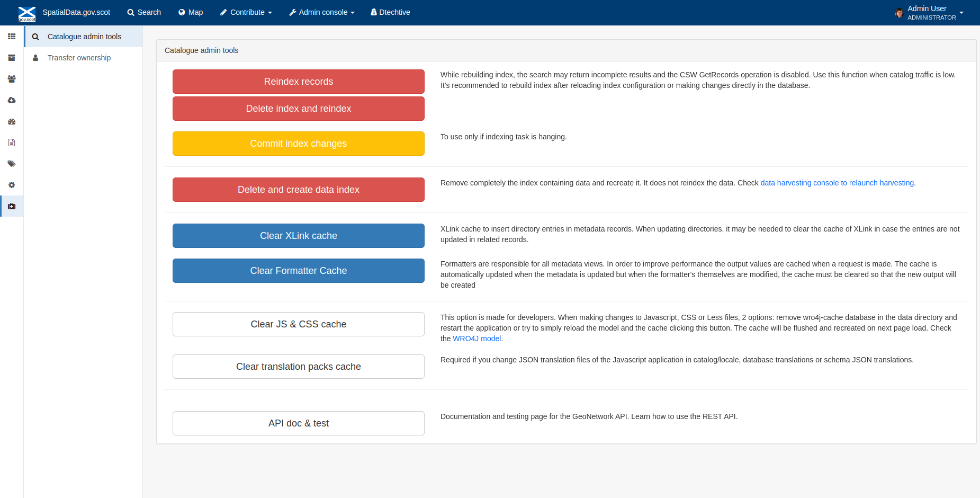Click Clear translation packs cache button
The image size is (980, 498).
[299, 367]
